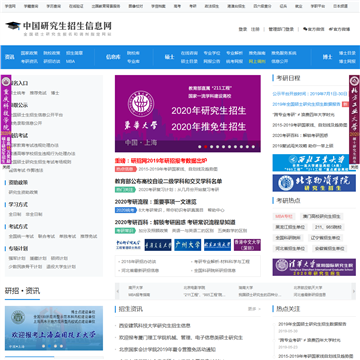The height and width of the screenshot is (360, 360).
Task: Open the 清华大学 purple banner ad
Action: click(x=314, y=267)
